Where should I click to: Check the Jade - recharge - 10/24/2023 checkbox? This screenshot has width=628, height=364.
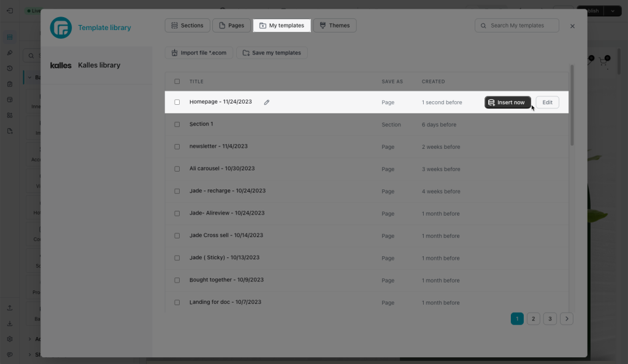[177, 191]
